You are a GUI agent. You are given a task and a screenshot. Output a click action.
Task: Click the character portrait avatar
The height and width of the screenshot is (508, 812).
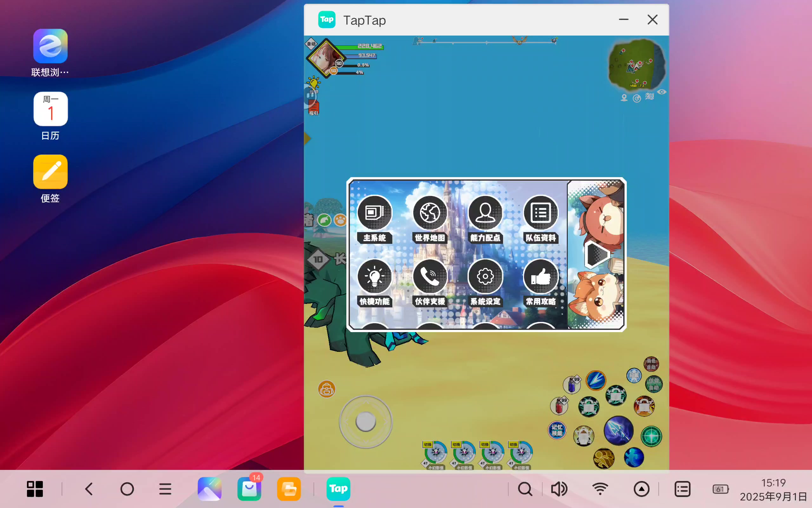(325, 58)
